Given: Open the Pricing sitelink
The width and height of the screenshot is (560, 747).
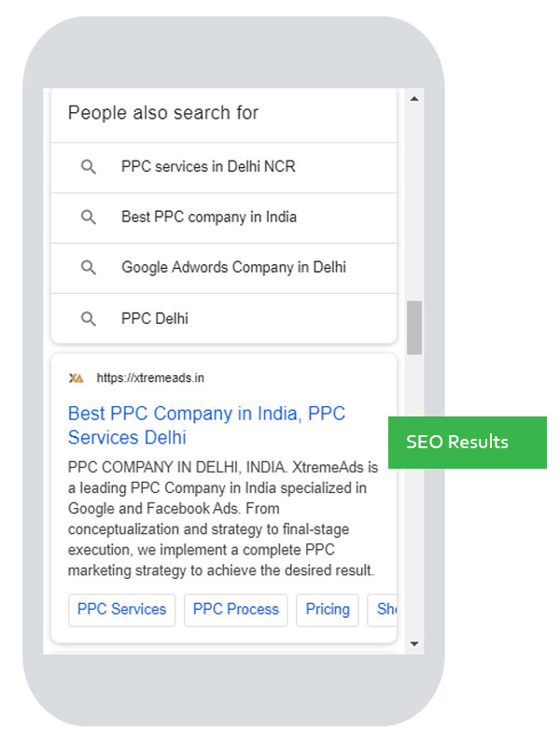Looking at the screenshot, I should [328, 610].
